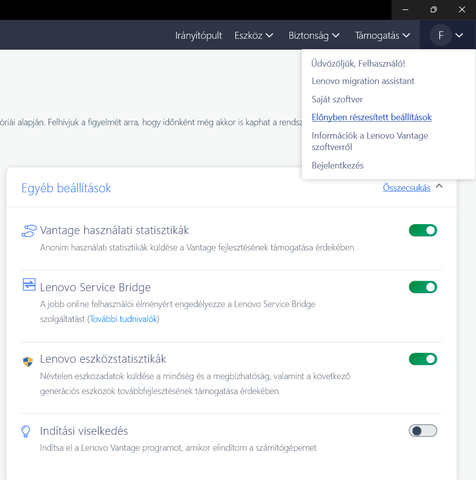The width and height of the screenshot is (476, 480).
Task: Open Saját szoftver from user menu
Action: pyautogui.click(x=337, y=99)
